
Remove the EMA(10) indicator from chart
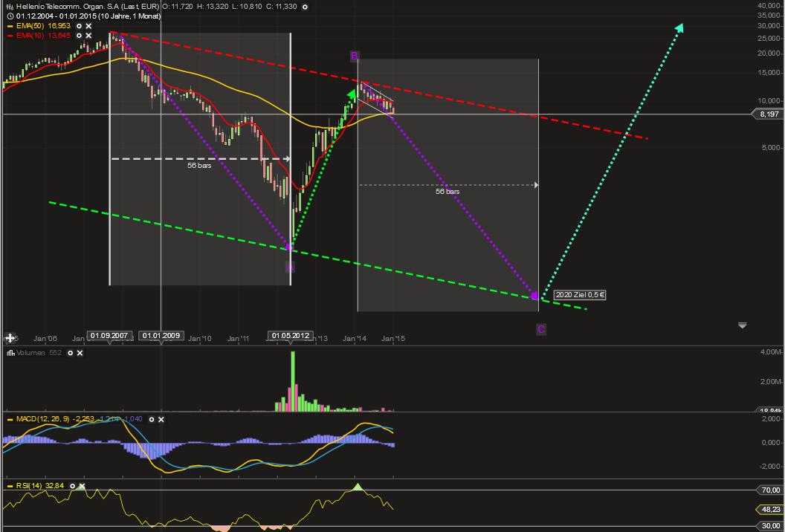click(88, 35)
